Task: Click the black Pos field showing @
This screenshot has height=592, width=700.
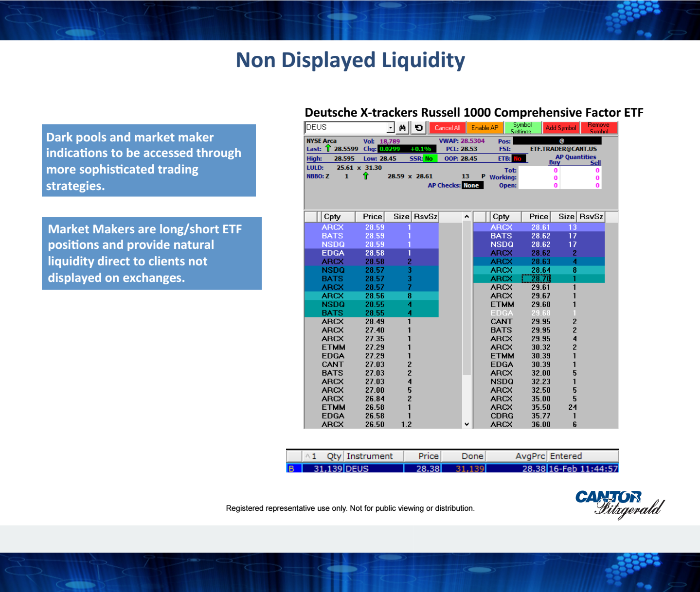Action: click(557, 141)
